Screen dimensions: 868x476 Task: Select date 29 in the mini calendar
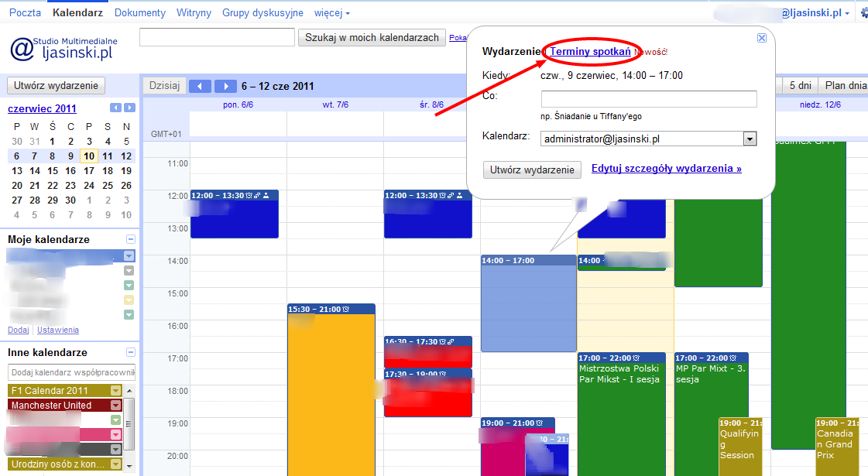click(x=53, y=200)
